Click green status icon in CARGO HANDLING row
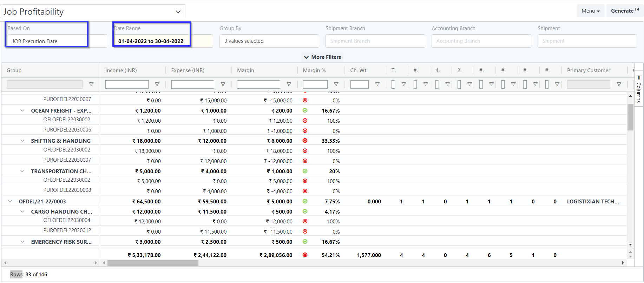This screenshot has height=283, width=644. coord(305,211)
